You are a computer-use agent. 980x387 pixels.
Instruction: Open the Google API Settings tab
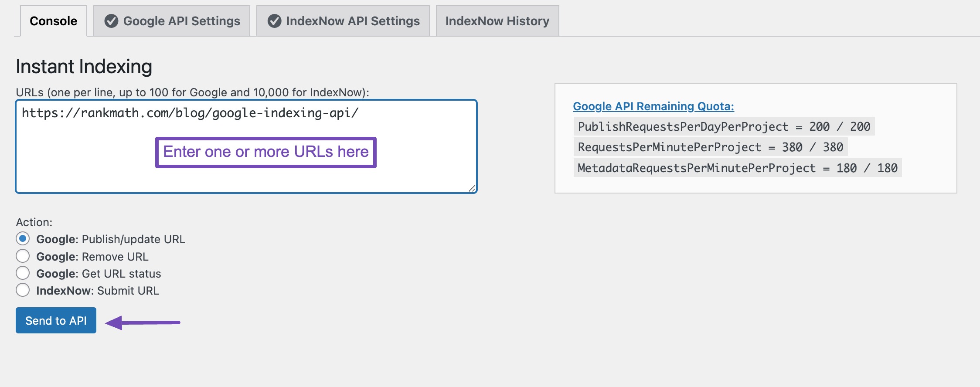click(181, 21)
